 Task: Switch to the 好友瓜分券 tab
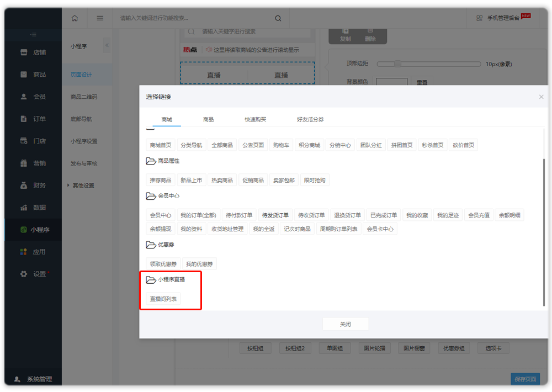click(x=310, y=119)
